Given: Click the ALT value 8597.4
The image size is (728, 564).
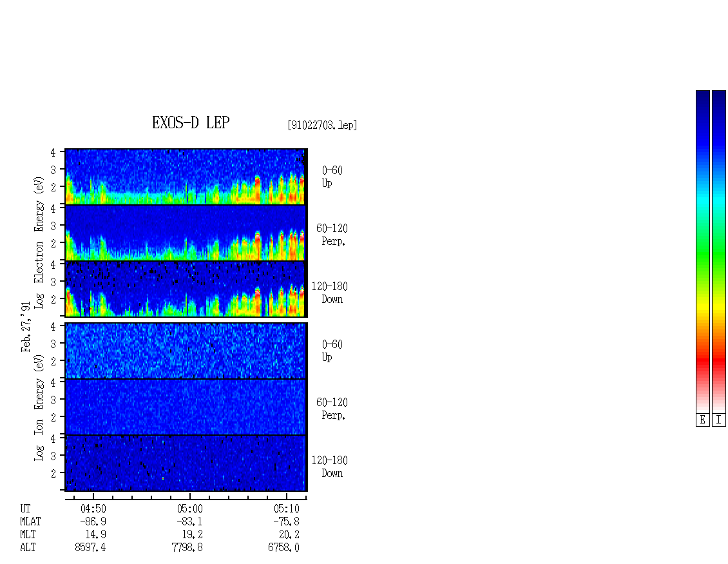Looking at the screenshot, I should click(90, 548).
